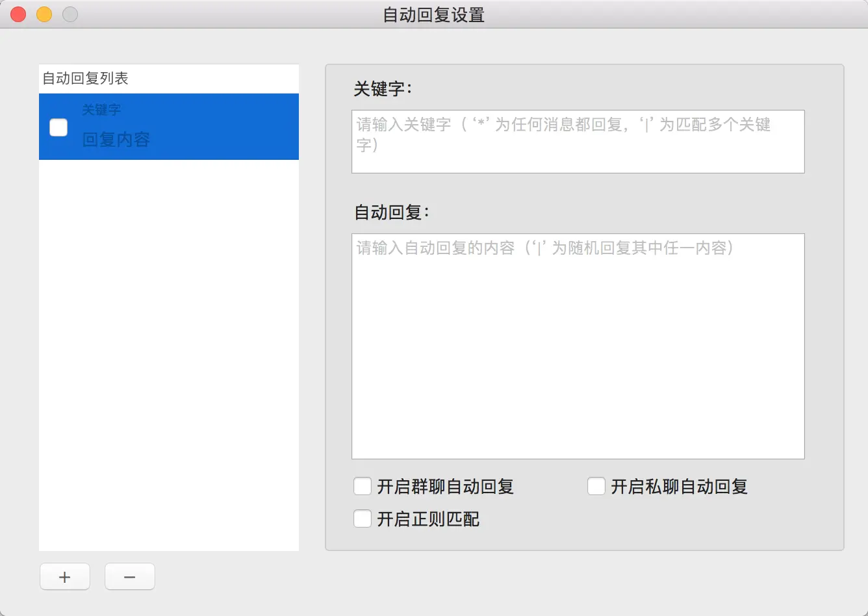The width and height of the screenshot is (868, 616).
Task: Focus the 关键字 keyword input field
Action: [578, 142]
